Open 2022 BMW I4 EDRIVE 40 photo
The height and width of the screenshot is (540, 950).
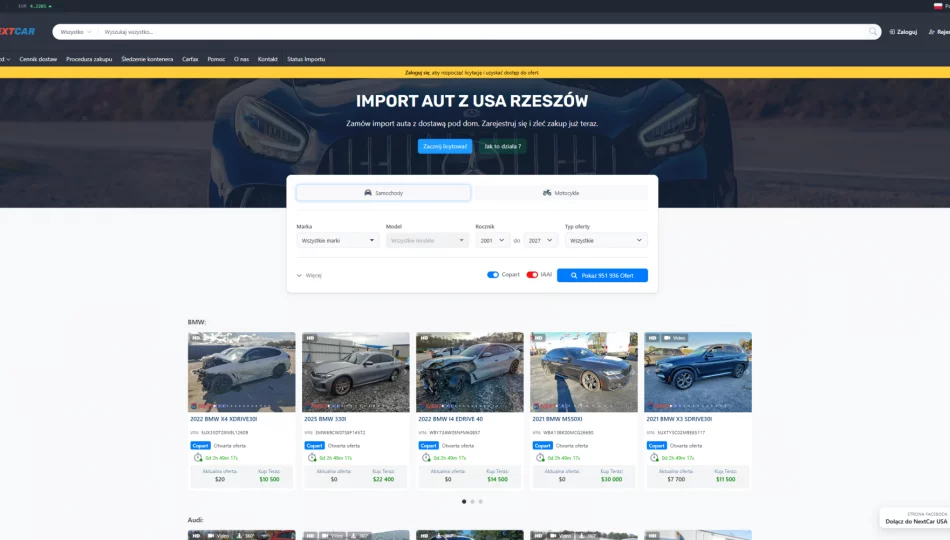pyautogui.click(x=470, y=372)
